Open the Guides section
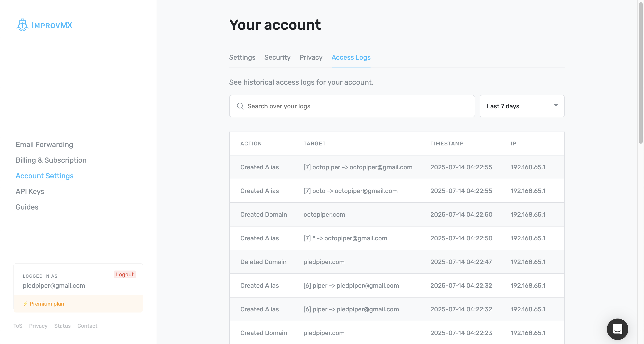Screen dimensions: 644x344 27,207
